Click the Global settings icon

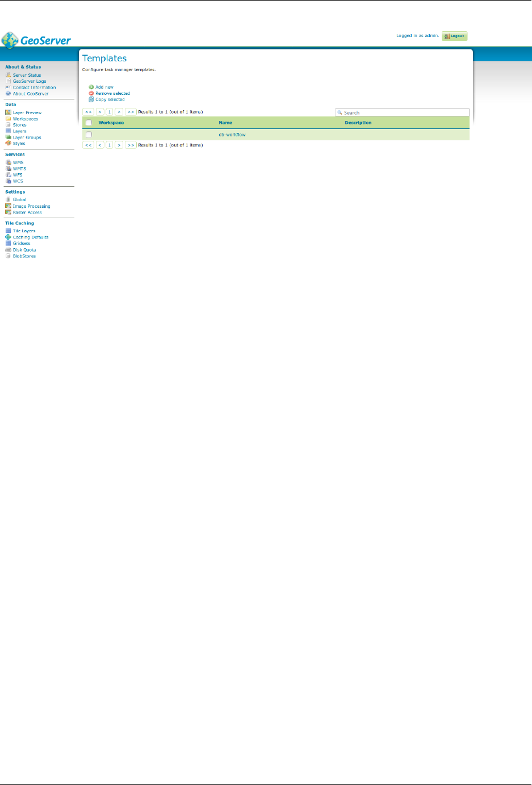pos(9,200)
